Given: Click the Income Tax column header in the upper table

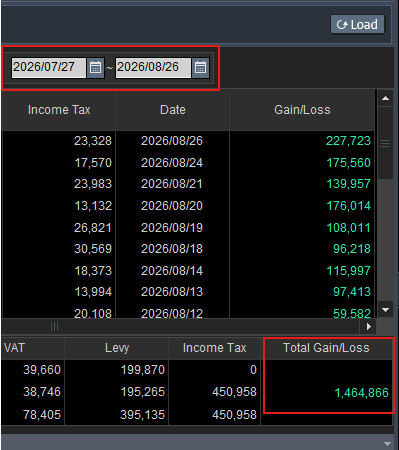Looking at the screenshot, I should coord(59,110).
